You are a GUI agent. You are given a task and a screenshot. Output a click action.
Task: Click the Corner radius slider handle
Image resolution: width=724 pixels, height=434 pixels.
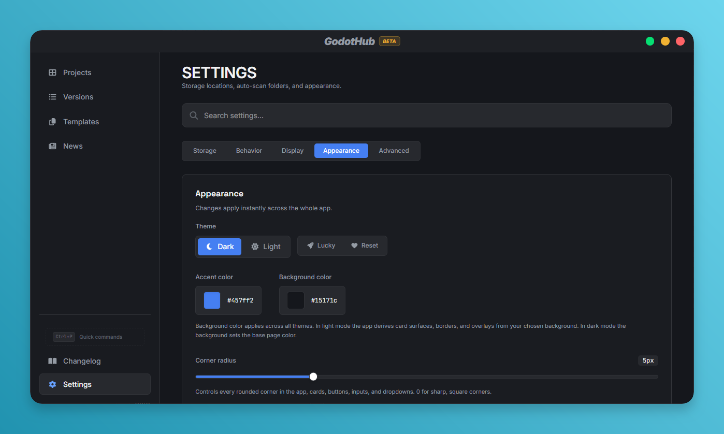tap(314, 377)
